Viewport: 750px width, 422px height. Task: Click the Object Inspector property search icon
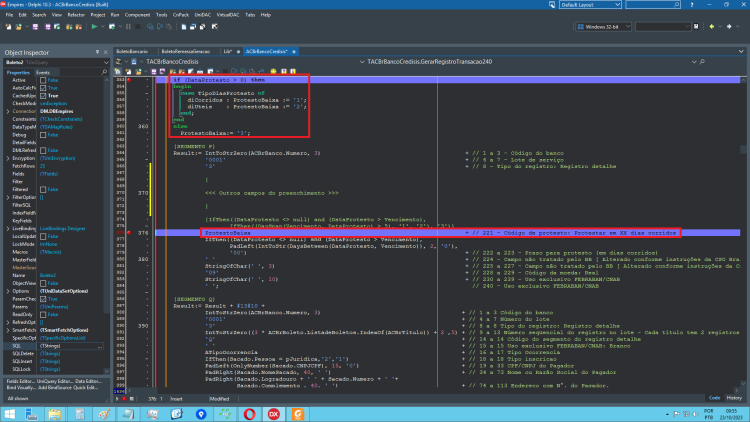point(104,72)
